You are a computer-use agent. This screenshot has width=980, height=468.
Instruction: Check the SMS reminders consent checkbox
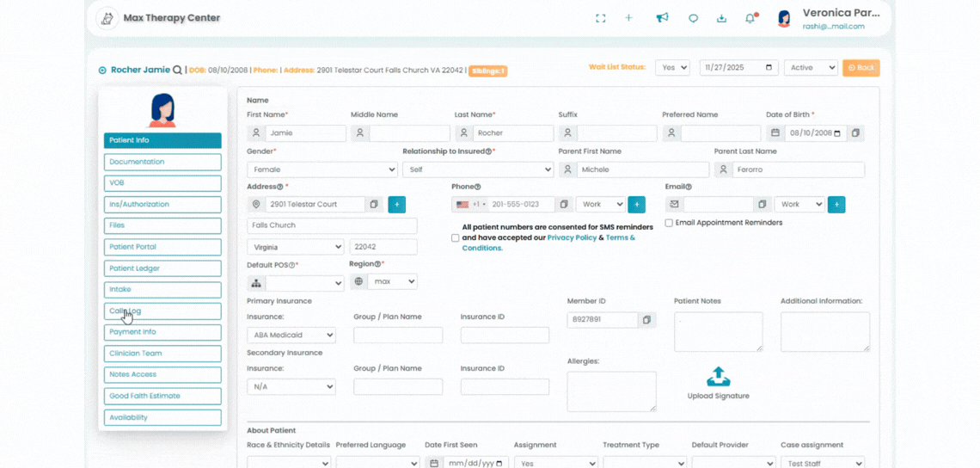click(x=455, y=237)
